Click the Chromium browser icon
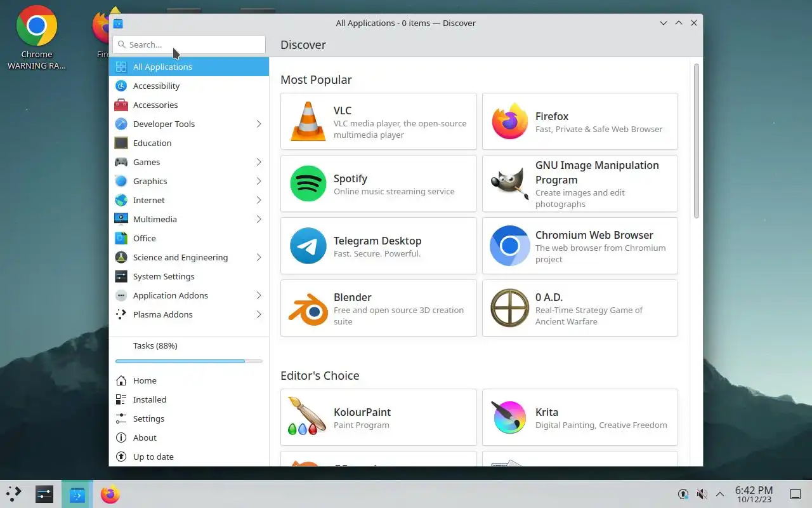Image resolution: width=812 pixels, height=508 pixels. coord(510,246)
